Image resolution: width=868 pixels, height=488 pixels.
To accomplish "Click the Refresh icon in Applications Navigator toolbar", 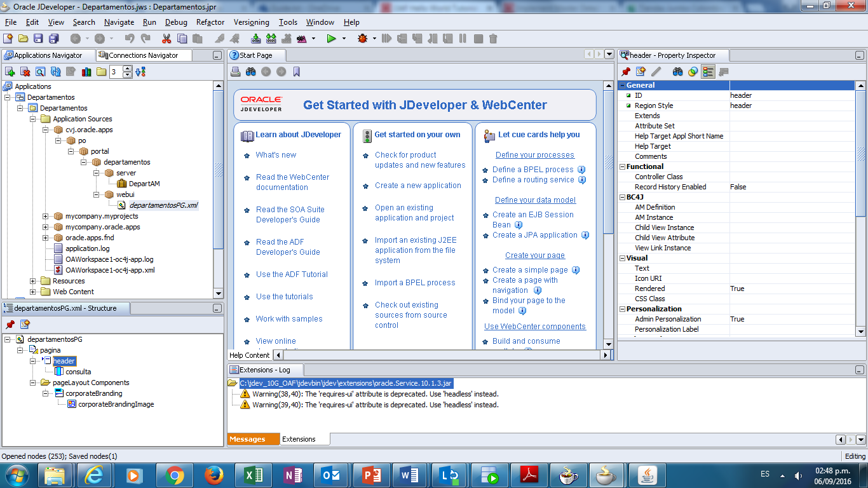I will [x=55, y=72].
